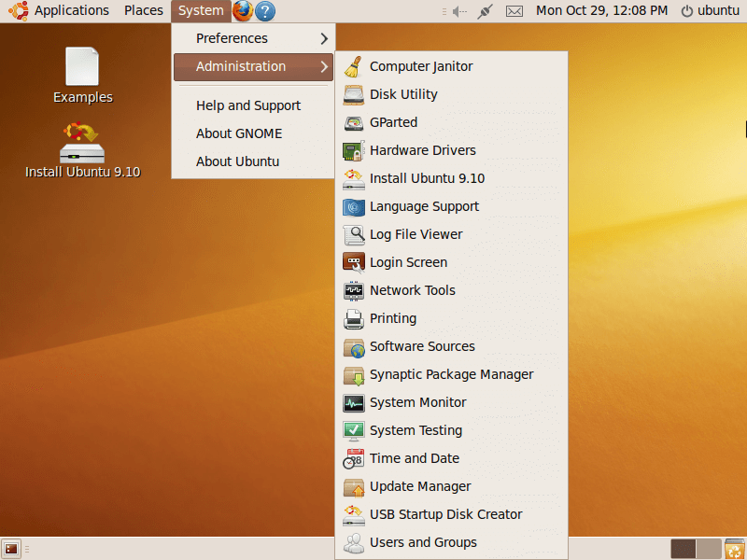This screenshot has width=747, height=560.
Task: Click the Ubuntu logo beside Applications
Action: click(x=18, y=11)
